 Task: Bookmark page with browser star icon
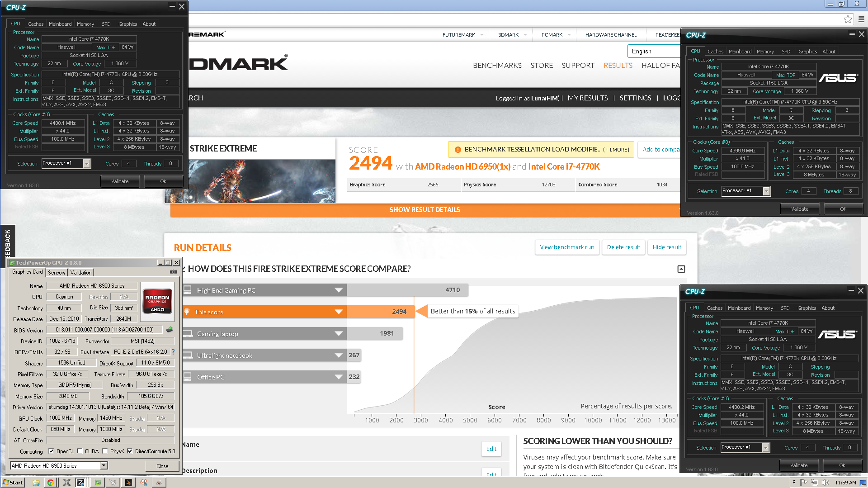848,19
